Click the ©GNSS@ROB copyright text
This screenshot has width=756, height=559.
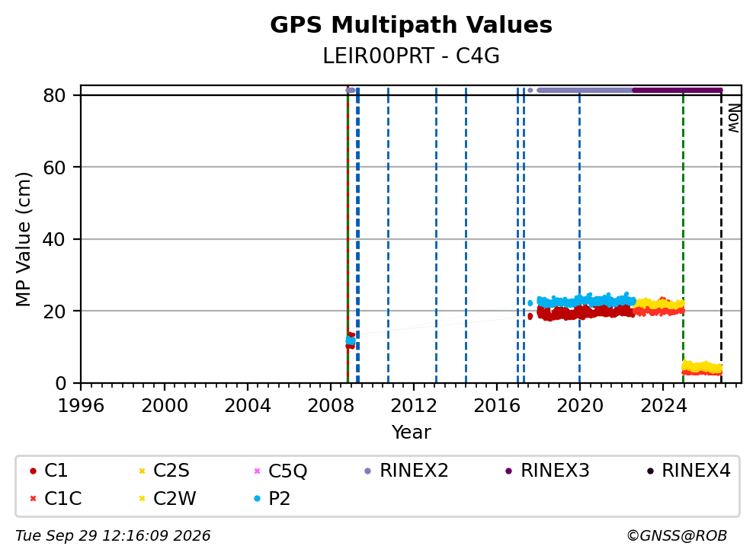[x=677, y=535]
